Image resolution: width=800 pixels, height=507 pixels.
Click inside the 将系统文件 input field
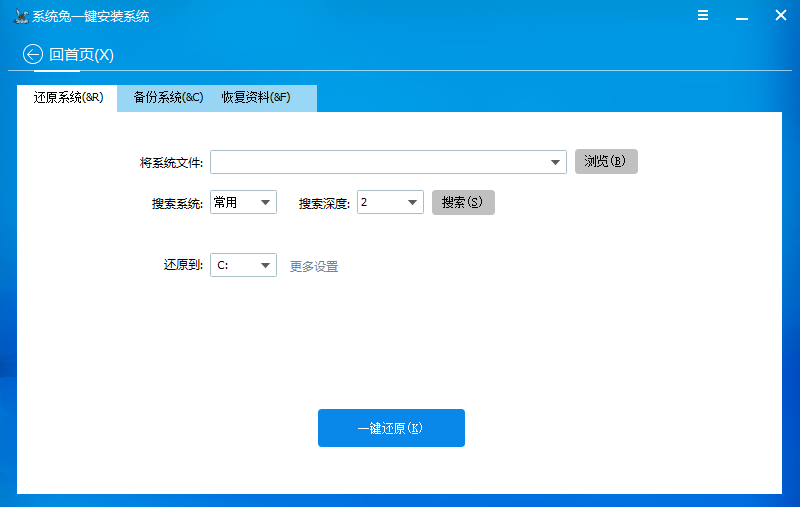[x=378, y=162]
